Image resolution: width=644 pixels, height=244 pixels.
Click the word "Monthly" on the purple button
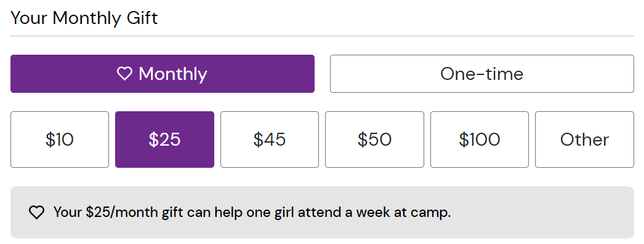coord(173,74)
